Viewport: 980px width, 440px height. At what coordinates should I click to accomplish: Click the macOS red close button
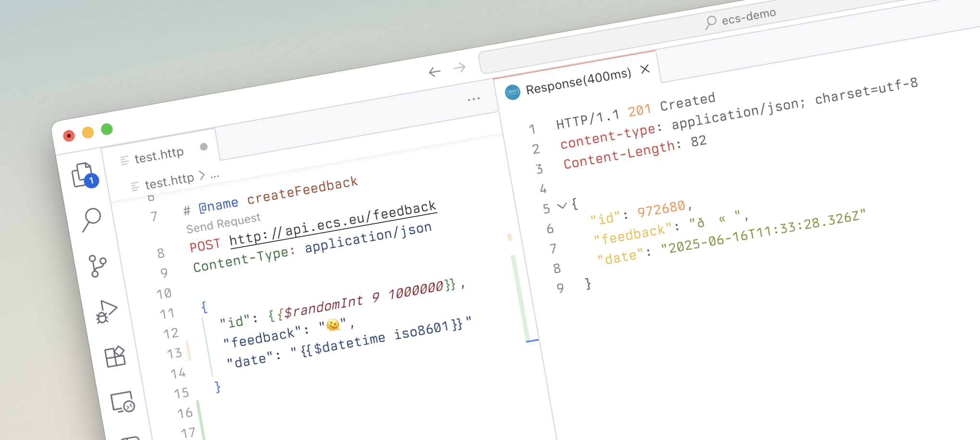coord(69,136)
